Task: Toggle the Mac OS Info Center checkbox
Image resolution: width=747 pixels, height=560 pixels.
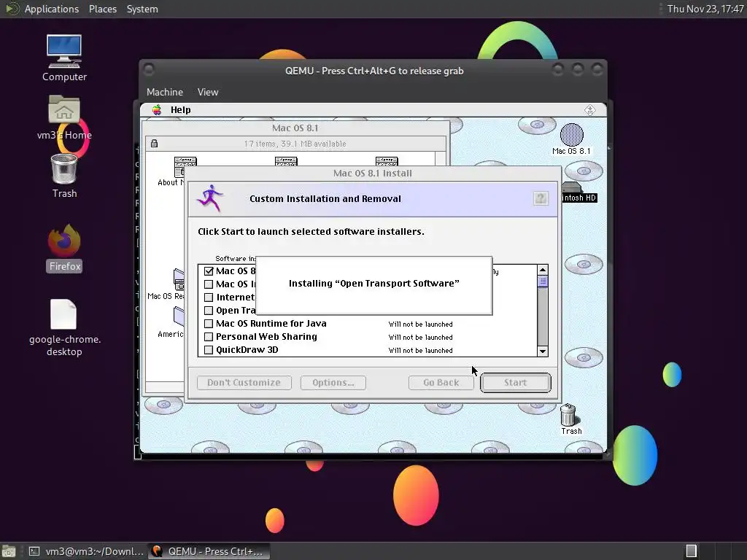Action: [209, 284]
